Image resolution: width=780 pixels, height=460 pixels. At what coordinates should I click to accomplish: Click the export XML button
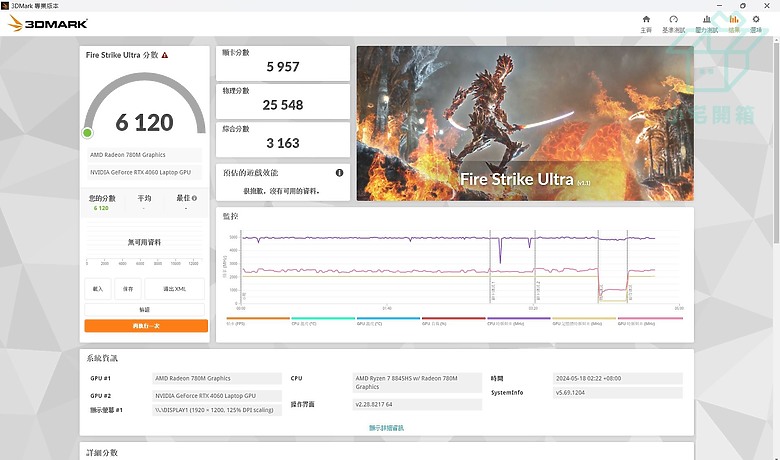pyautogui.click(x=175, y=289)
